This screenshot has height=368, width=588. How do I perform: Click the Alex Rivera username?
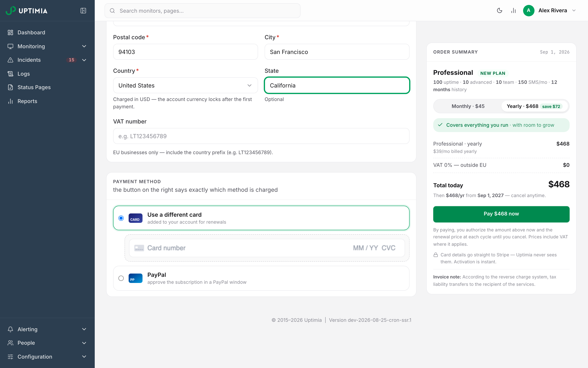coord(552,10)
